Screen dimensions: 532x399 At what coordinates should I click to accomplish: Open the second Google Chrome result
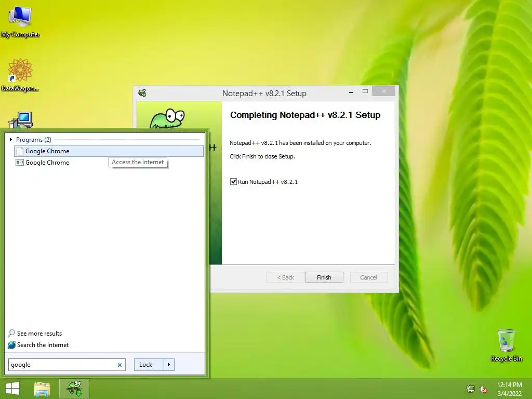pos(109,163)
